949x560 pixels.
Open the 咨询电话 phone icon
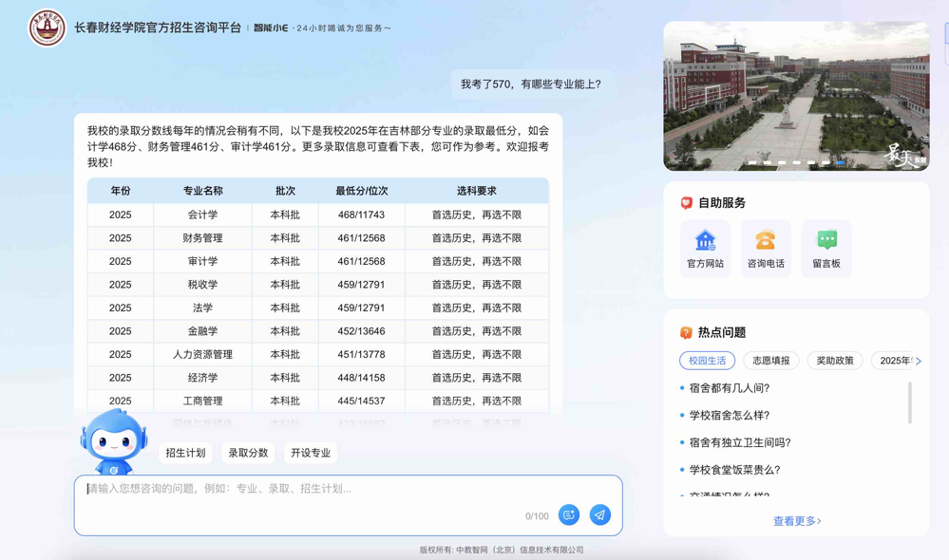(x=766, y=248)
